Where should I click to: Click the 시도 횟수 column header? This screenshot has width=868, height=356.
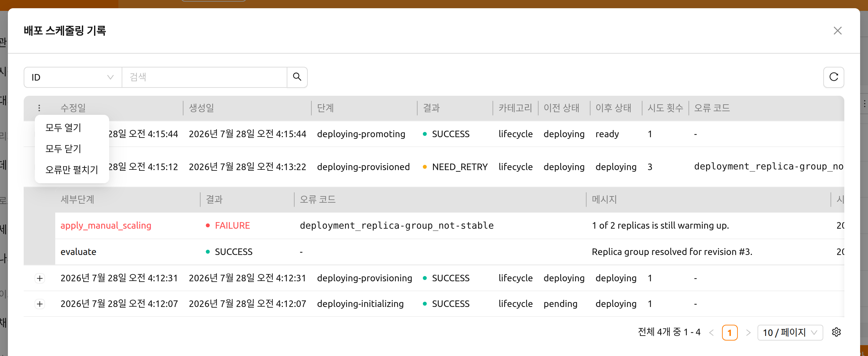coord(665,108)
